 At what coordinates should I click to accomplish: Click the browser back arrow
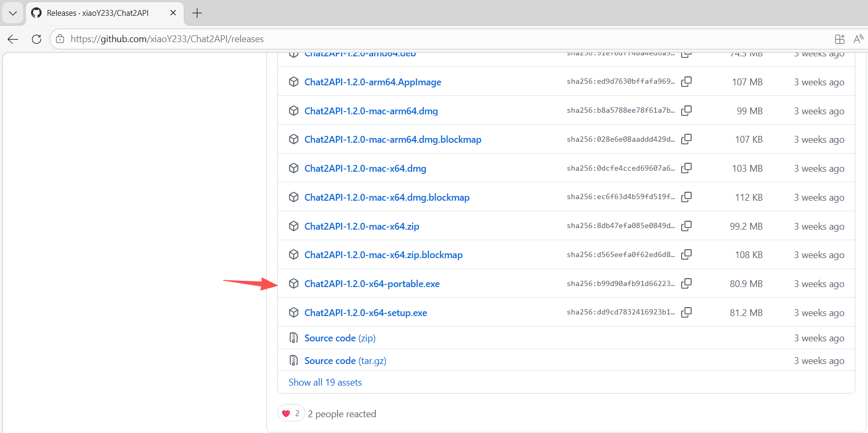tap(13, 39)
